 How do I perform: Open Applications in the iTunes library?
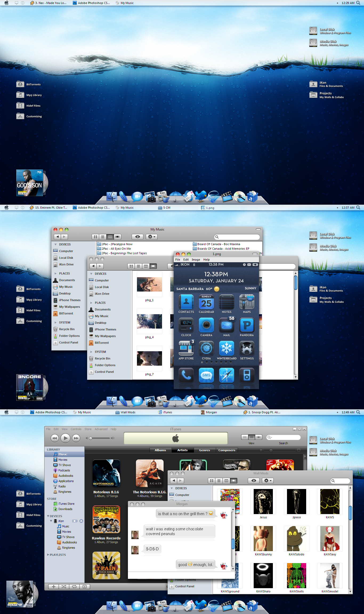coord(66,481)
